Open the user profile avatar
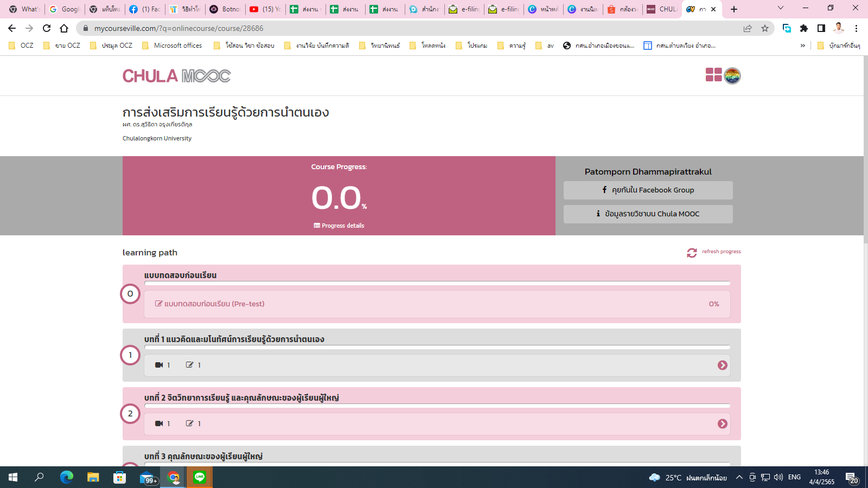The width and height of the screenshot is (868, 488). [x=732, y=76]
